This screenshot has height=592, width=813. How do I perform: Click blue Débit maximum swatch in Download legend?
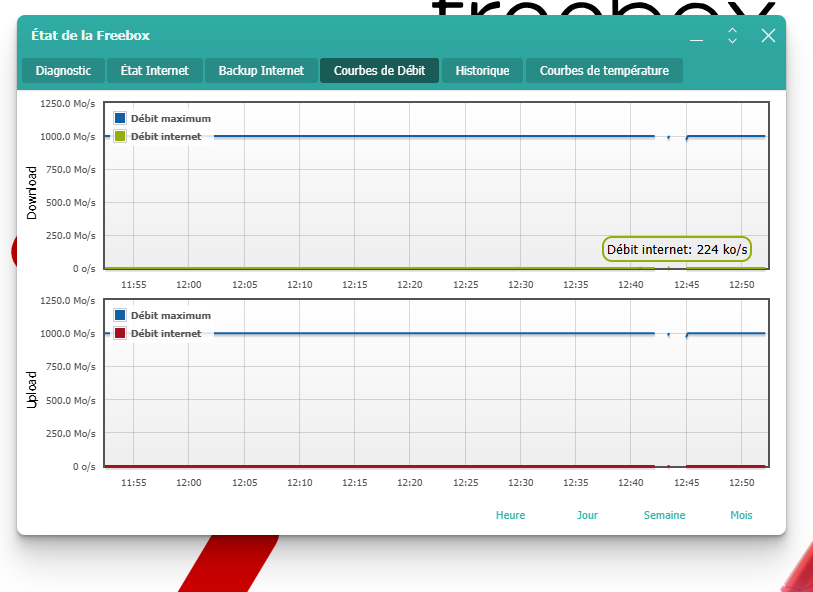pos(120,118)
